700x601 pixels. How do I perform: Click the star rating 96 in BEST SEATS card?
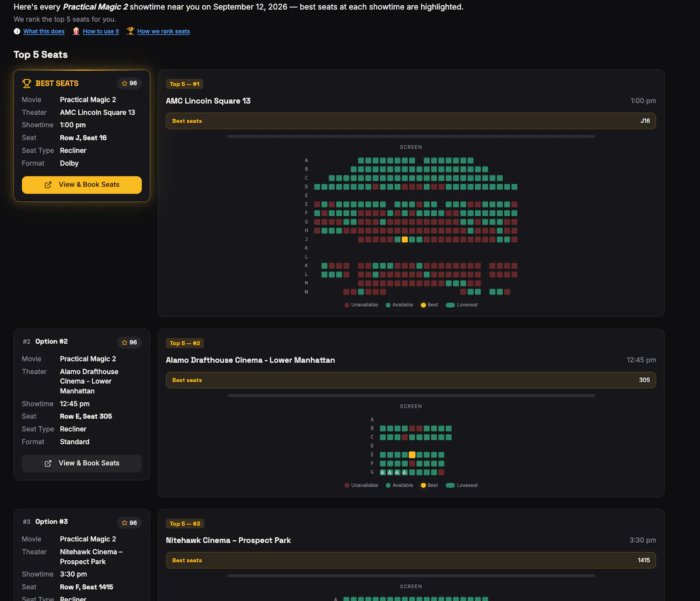tap(129, 83)
